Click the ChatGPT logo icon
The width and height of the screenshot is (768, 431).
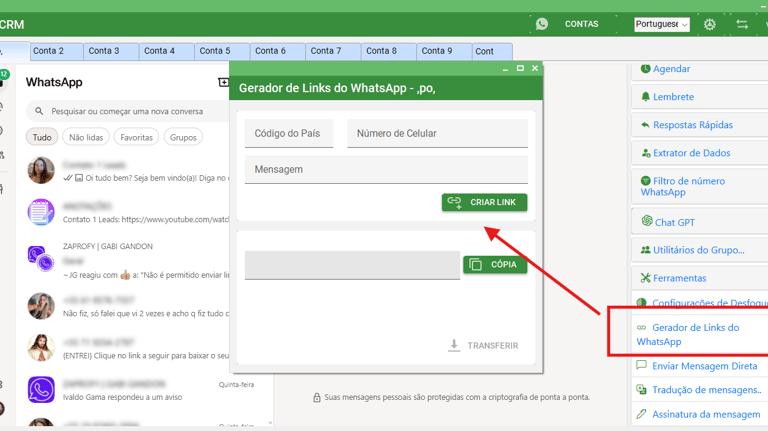647,221
